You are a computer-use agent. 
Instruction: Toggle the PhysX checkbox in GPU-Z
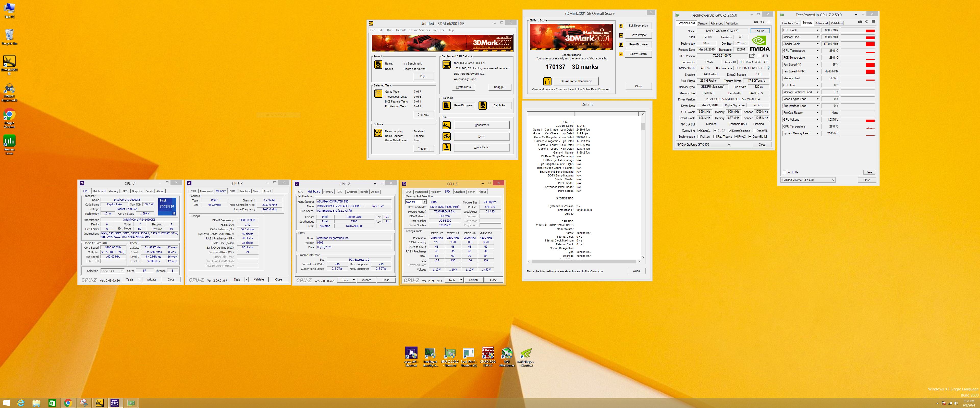736,137
